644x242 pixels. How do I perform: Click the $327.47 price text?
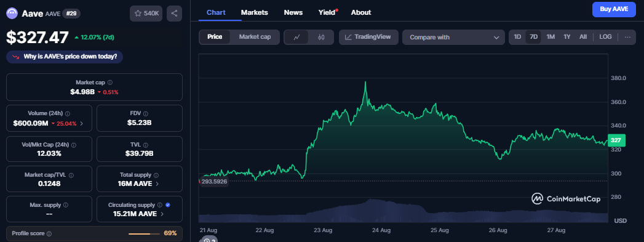[x=37, y=38]
